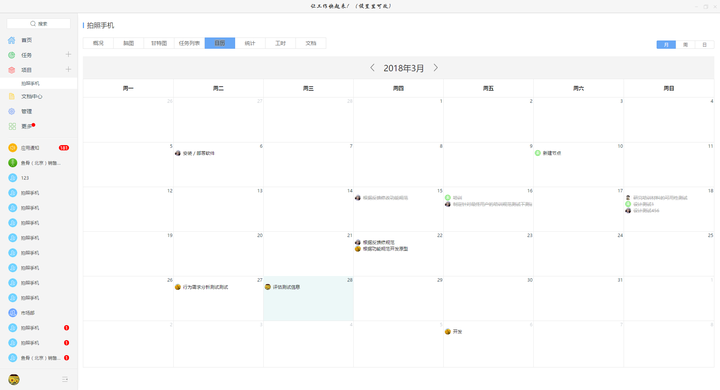Image resolution: width=720 pixels, height=390 pixels.
Task: Click avatar of 行为需求分析 event on March 27
Action: point(178,287)
